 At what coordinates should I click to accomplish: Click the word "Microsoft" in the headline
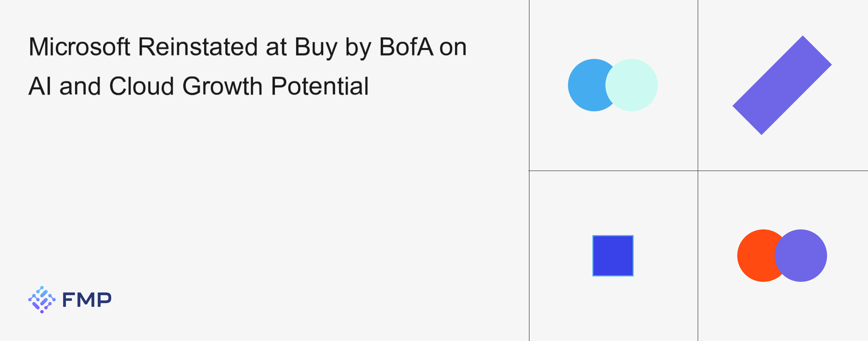79,47
